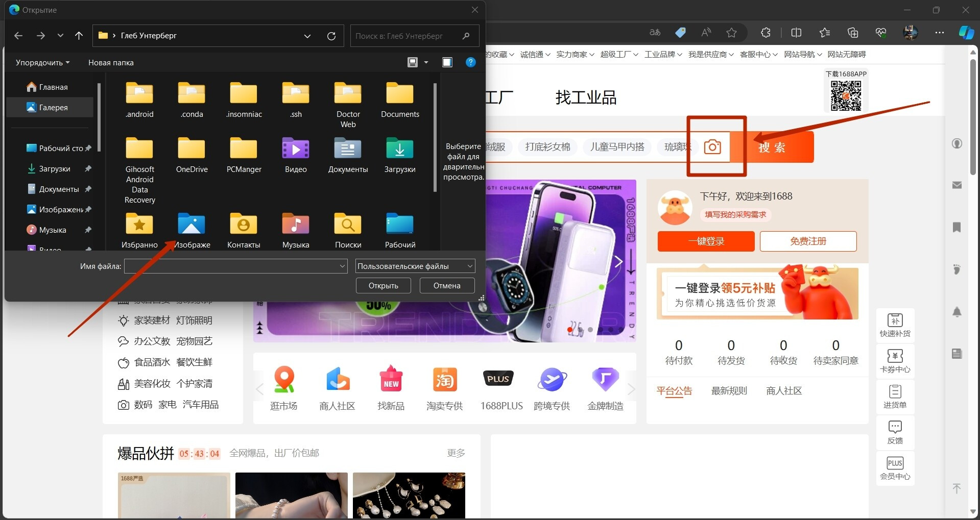Select Галерея in the dialog sidebar
This screenshot has width=980, height=520.
(50, 107)
